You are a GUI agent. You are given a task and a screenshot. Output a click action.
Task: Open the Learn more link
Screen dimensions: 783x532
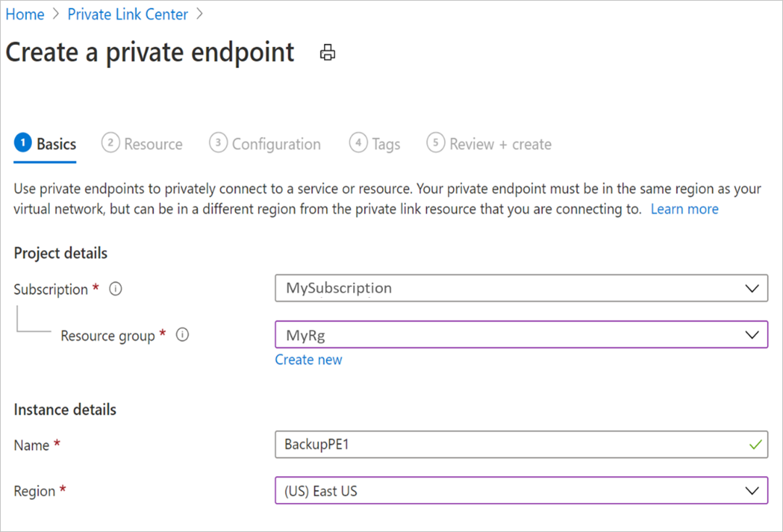[684, 209]
